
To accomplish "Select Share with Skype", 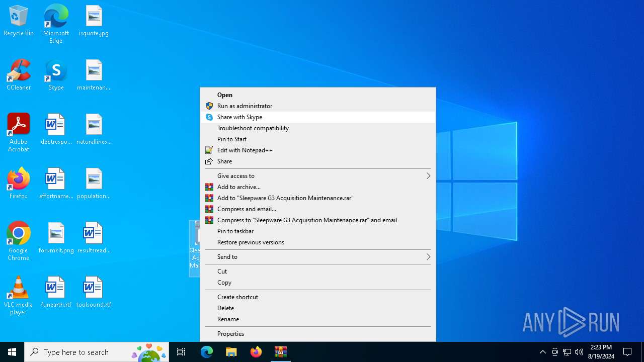I will (x=318, y=117).
